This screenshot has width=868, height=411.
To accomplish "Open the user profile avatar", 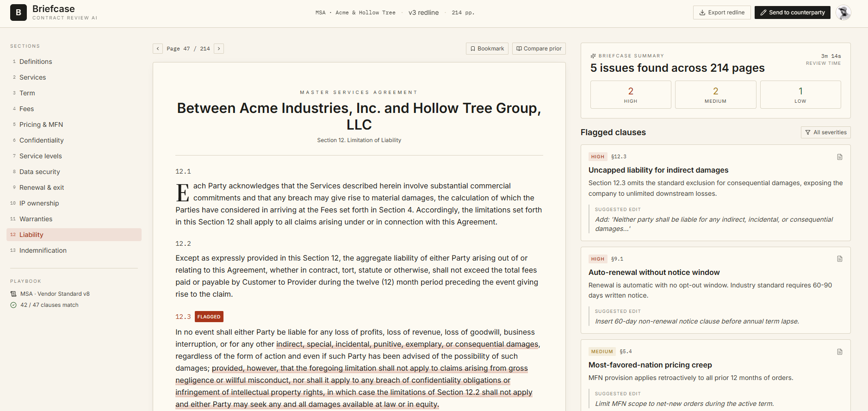I will pyautogui.click(x=843, y=12).
